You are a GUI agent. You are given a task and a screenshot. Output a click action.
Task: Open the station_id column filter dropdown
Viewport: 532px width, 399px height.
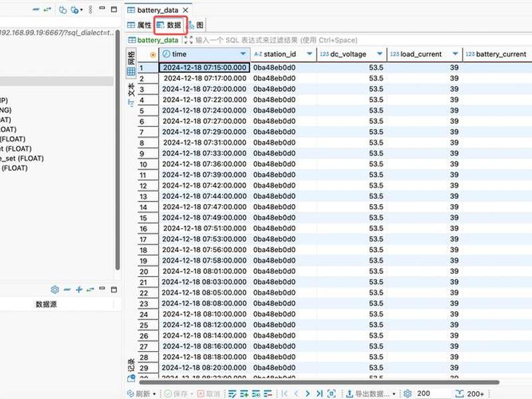(x=309, y=54)
